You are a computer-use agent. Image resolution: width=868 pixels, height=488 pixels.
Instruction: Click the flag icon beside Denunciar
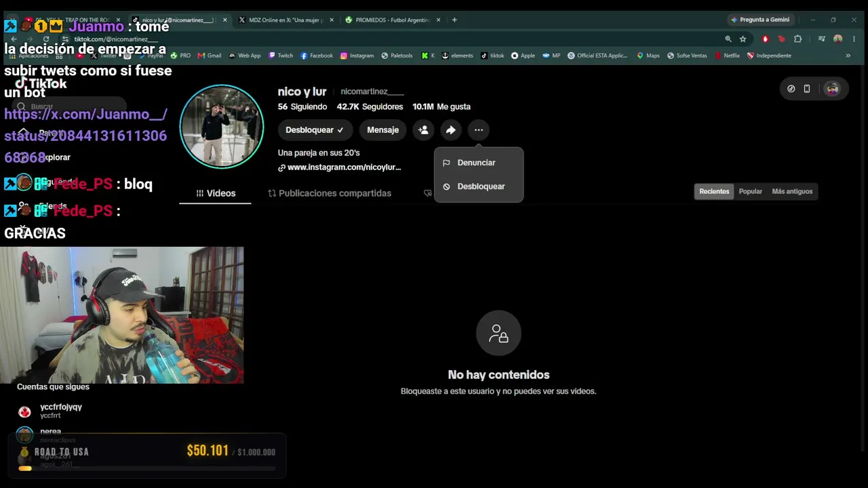446,163
